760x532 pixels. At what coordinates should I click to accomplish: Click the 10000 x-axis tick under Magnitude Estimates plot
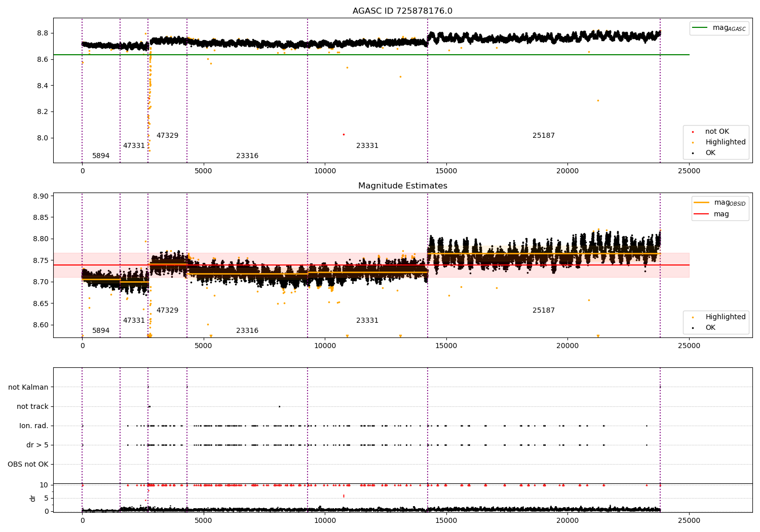325,346
